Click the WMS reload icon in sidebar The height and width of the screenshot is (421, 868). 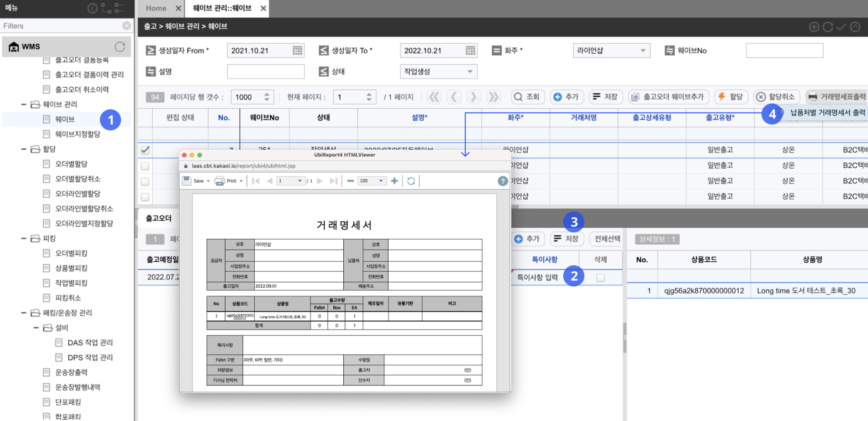pyautogui.click(x=120, y=46)
